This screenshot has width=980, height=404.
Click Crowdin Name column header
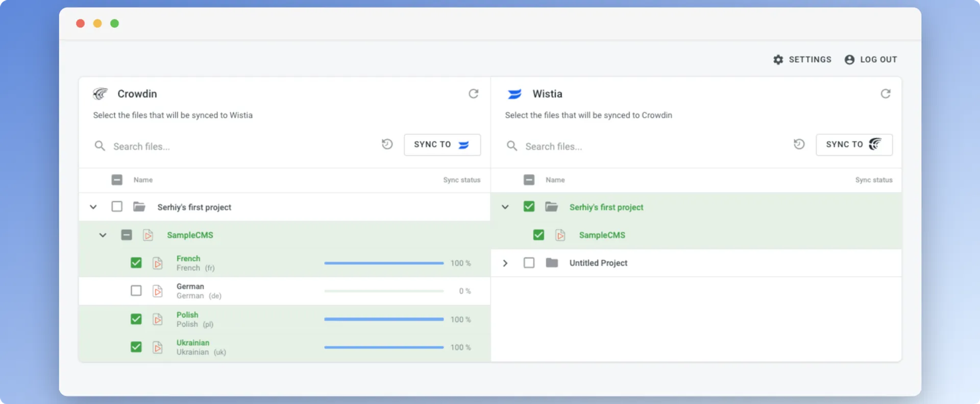click(143, 180)
